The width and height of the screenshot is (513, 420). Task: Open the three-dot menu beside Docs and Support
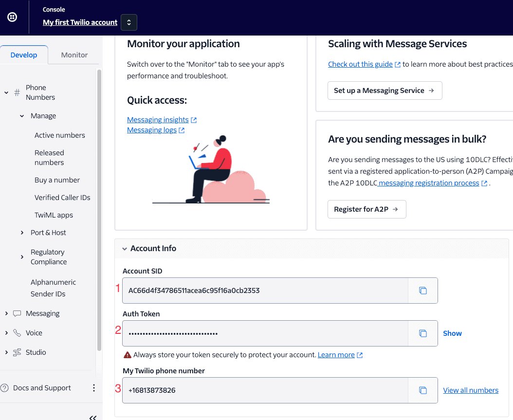click(93, 387)
